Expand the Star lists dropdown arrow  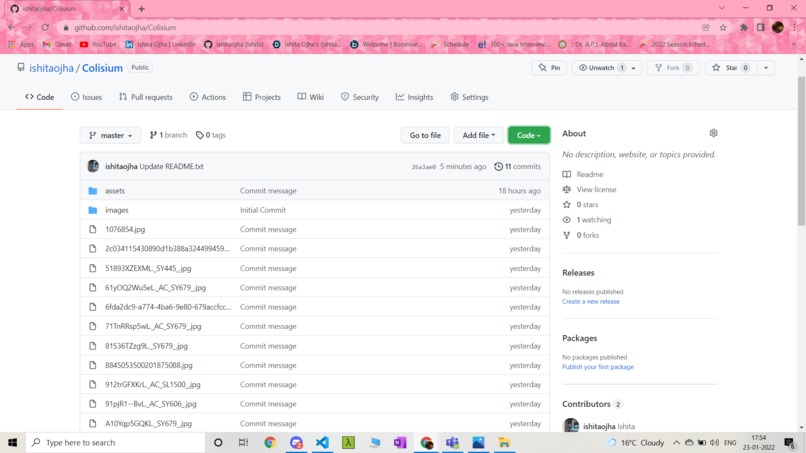click(x=765, y=68)
